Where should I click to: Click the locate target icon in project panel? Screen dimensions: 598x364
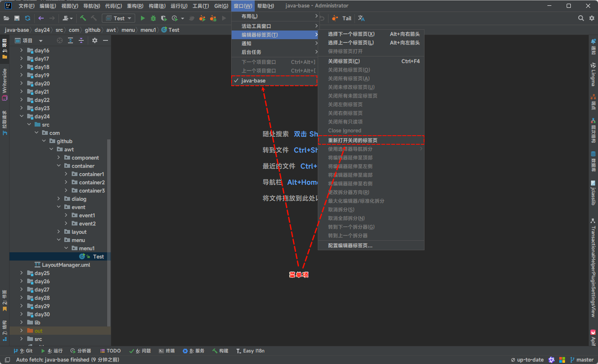click(60, 40)
